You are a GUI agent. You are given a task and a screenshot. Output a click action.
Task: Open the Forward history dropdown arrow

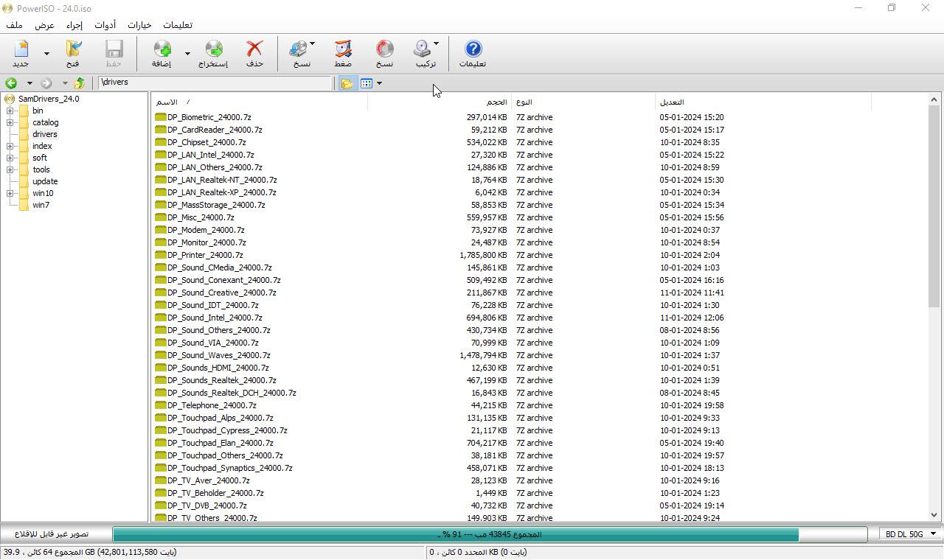(65, 83)
